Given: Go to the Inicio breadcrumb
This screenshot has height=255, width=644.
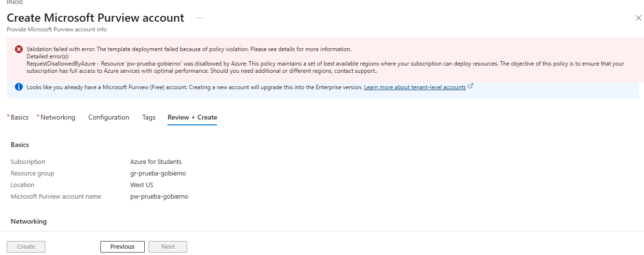Looking at the screenshot, I should [x=14, y=2].
